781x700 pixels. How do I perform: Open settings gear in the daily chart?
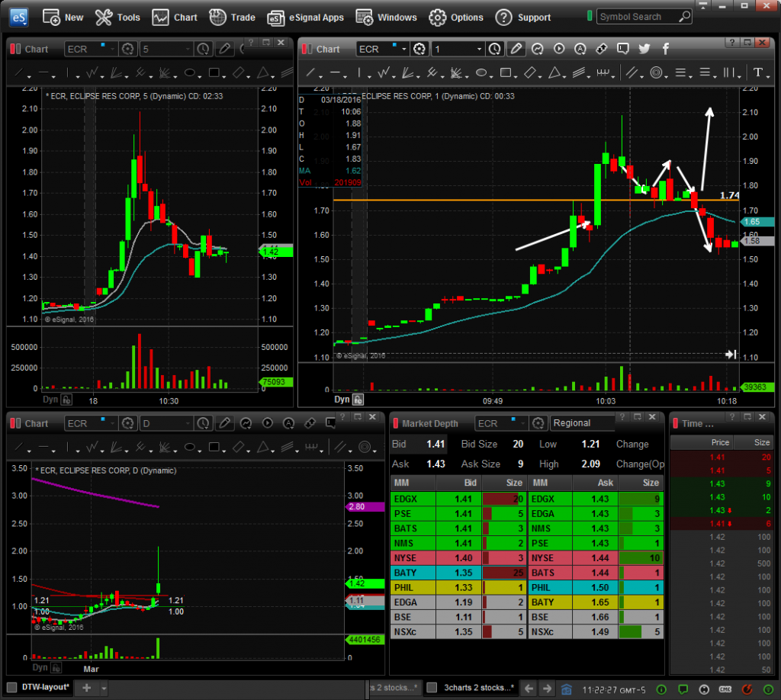(127, 423)
